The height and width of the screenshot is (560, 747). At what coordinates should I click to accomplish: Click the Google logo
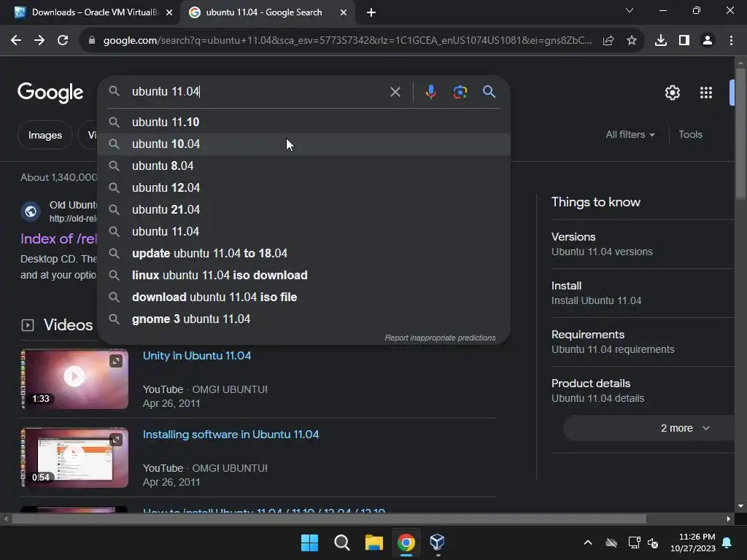(50, 92)
